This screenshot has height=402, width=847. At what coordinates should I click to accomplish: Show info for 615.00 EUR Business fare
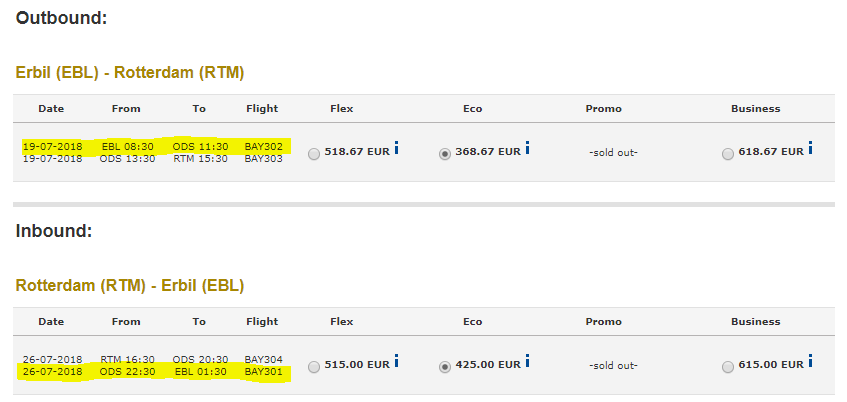tap(810, 361)
